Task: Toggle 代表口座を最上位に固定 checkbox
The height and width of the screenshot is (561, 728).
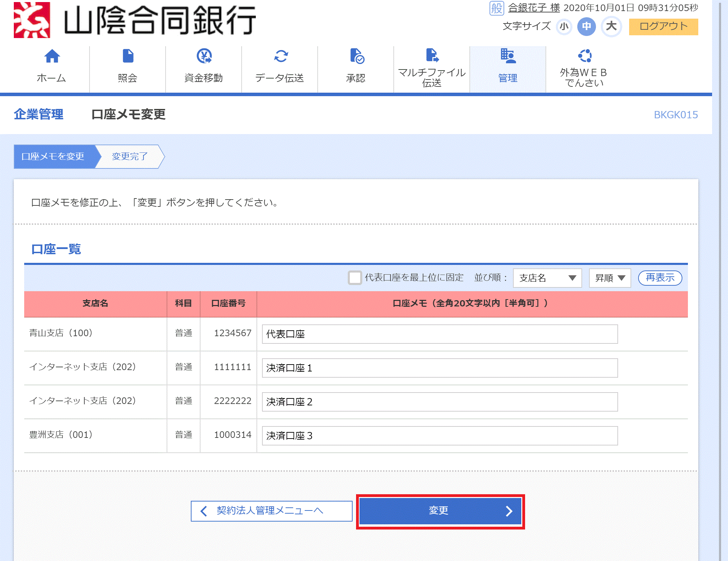Action: coord(354,277)
